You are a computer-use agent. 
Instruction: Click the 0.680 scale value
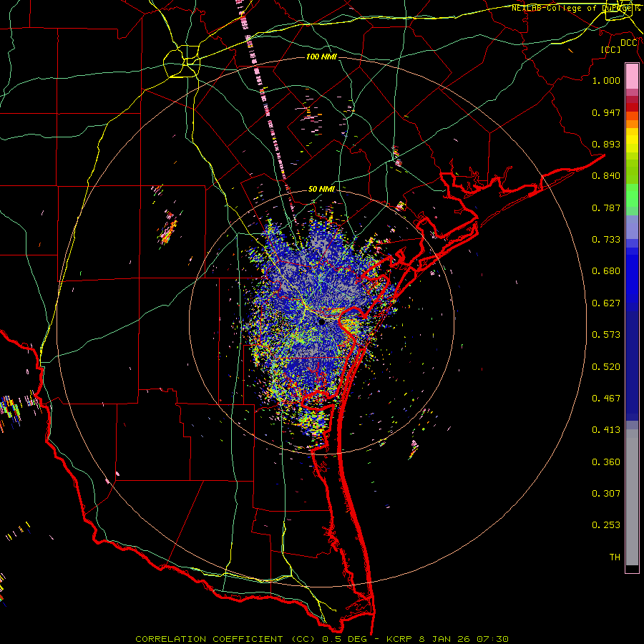[606, 271]
